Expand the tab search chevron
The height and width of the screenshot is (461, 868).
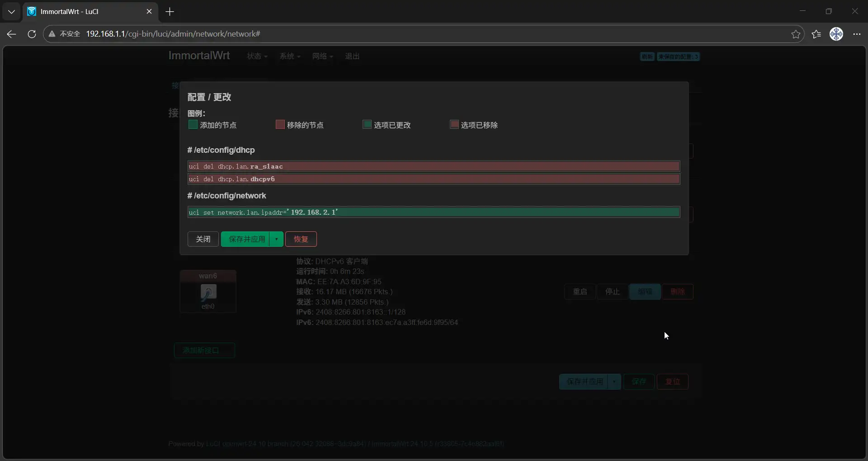pos(11,12)
